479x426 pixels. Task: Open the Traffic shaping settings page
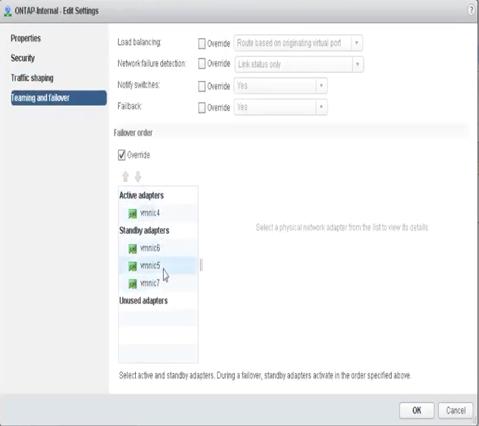(x=32, y=78)
